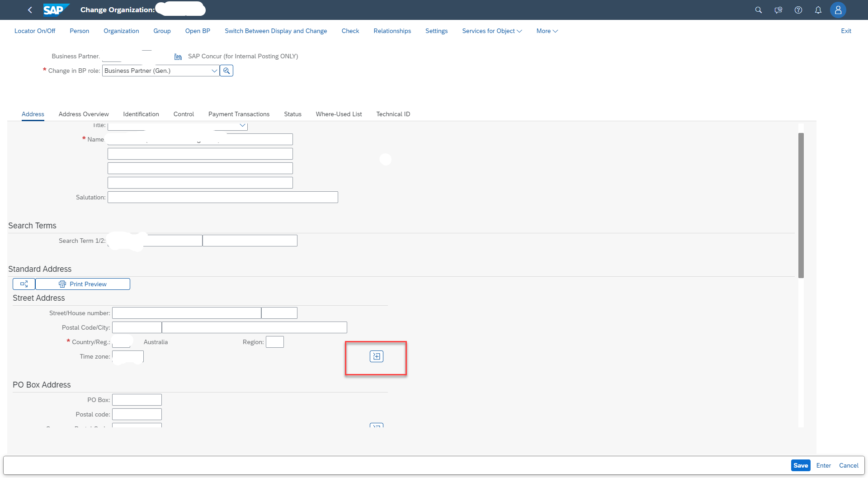Click the third Name line field
868x478 pixels.
(200, 168)
